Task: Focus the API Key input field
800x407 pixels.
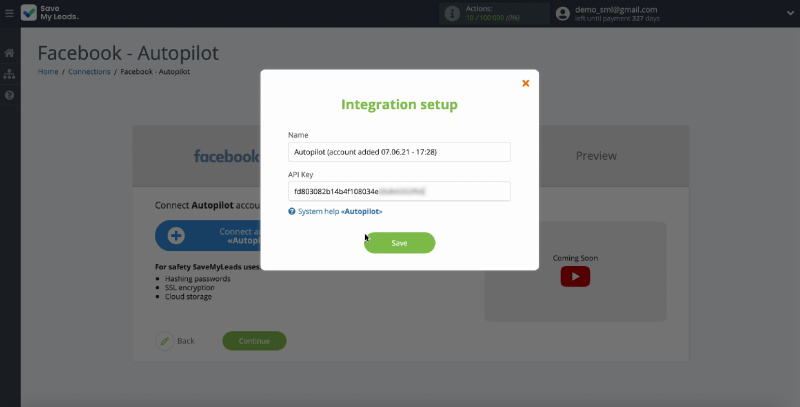Action: click(399, 191)
